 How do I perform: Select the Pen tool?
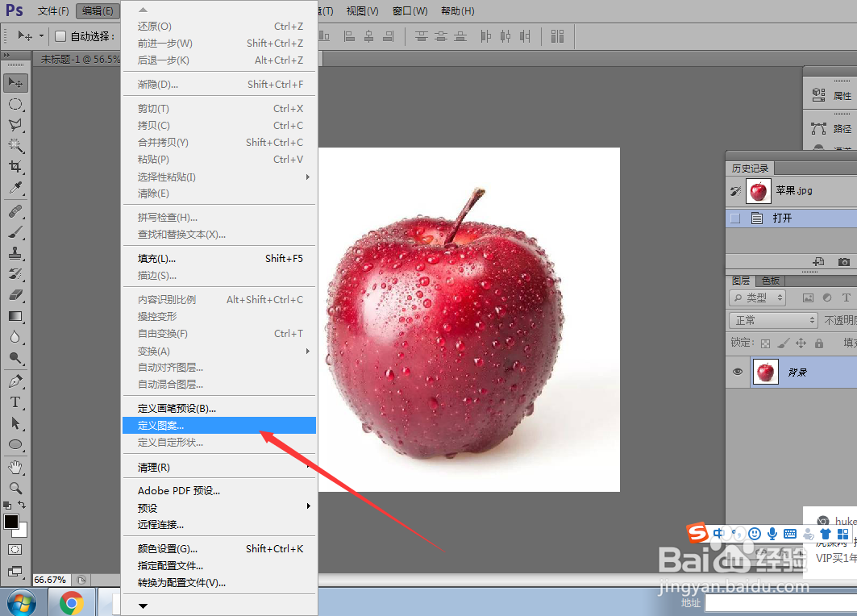(x=15, y=381)
